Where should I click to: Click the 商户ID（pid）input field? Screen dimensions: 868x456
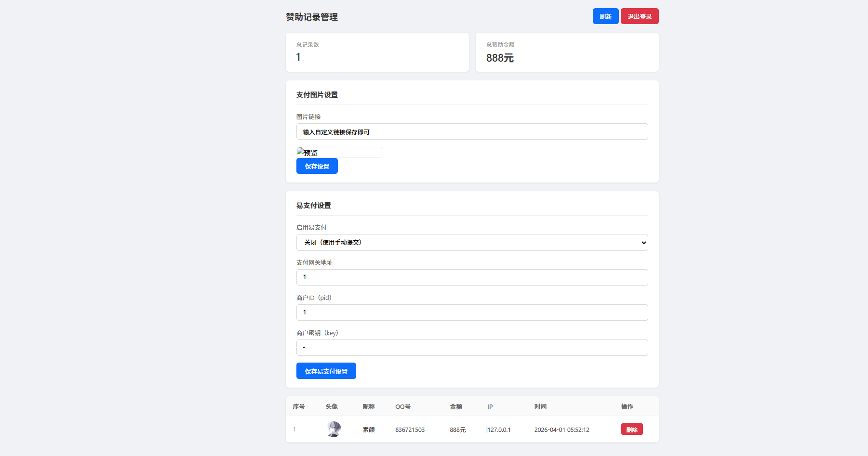(472, 312)
